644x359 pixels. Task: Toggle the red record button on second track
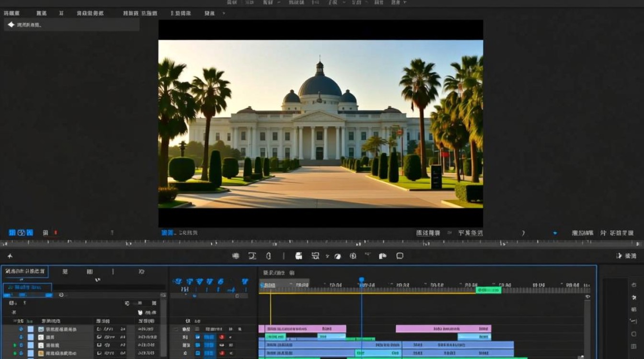pyautogui.click(x=222, y=337)
